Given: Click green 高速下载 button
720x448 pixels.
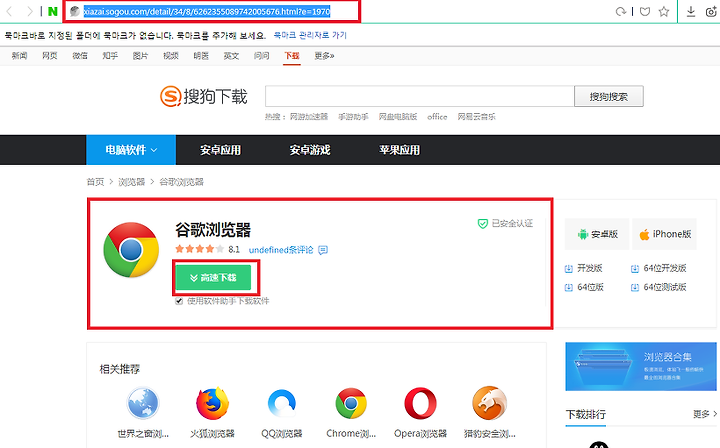Looking at the screenshot, I should tap(213, 278).
